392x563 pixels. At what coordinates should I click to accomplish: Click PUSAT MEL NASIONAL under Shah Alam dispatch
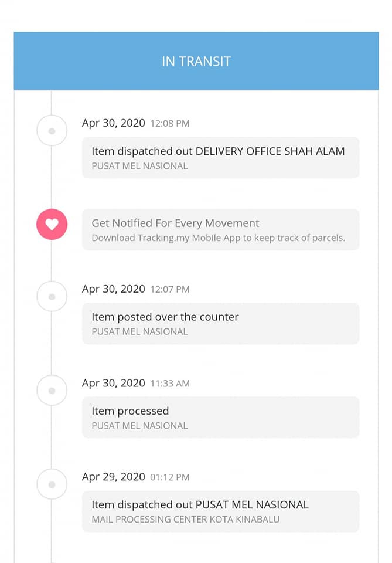(139, 166)
